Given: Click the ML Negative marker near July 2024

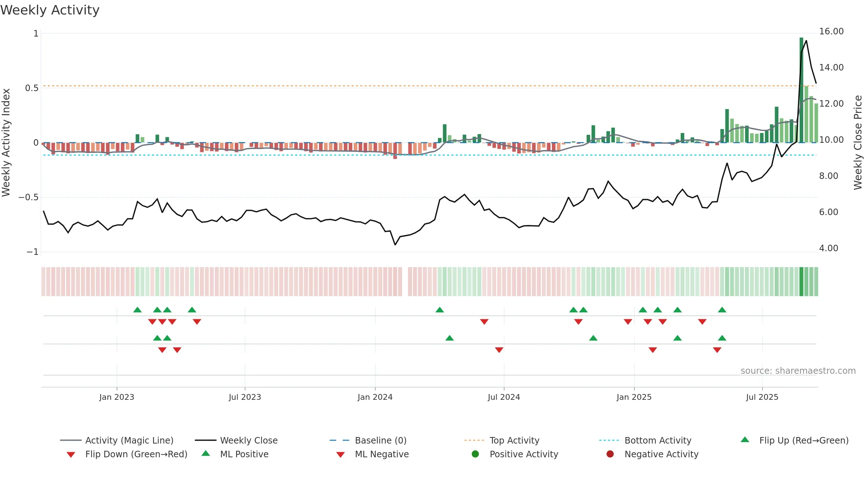Looking at the screenshot, I should pos(499,350).
